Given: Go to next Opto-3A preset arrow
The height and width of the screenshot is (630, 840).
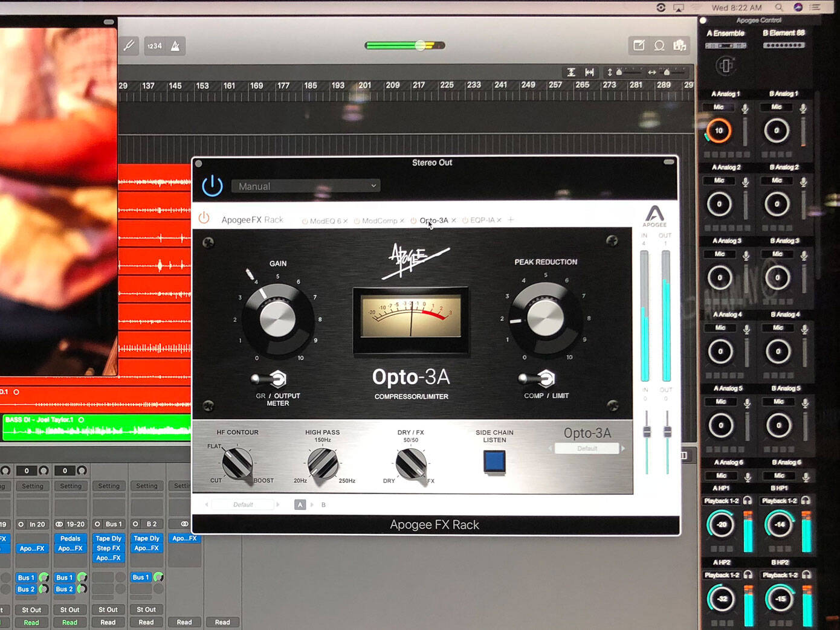Looking at the screenshot, I should point(624,449).
